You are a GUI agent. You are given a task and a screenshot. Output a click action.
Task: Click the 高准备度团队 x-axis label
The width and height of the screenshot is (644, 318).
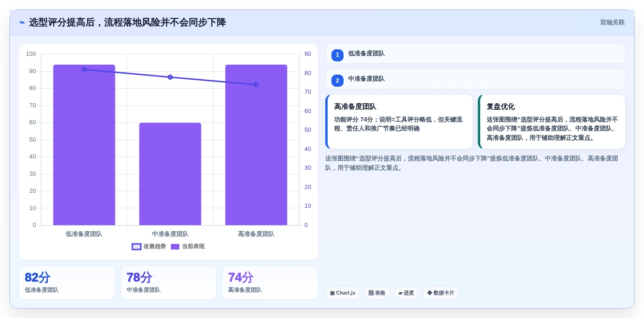256,234
